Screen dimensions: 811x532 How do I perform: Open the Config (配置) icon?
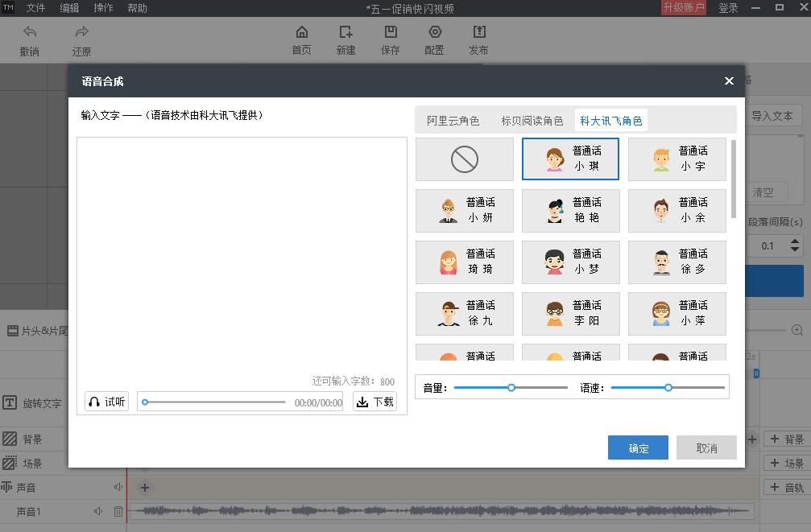point(434,33)
